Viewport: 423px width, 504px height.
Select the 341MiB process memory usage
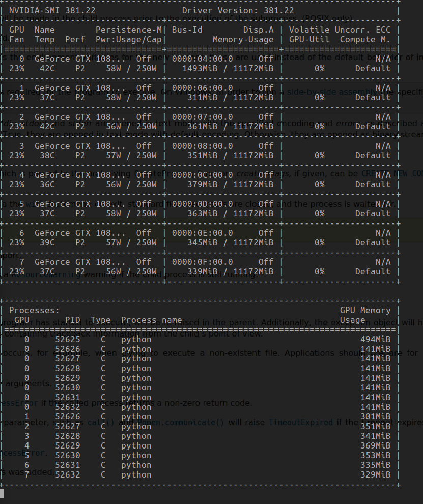point(376,436)
